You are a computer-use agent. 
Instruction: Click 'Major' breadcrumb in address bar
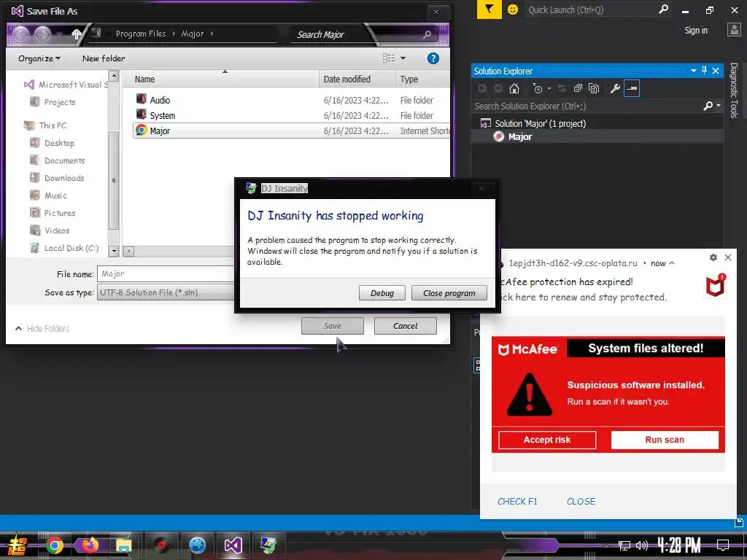(x=193, y=34)
